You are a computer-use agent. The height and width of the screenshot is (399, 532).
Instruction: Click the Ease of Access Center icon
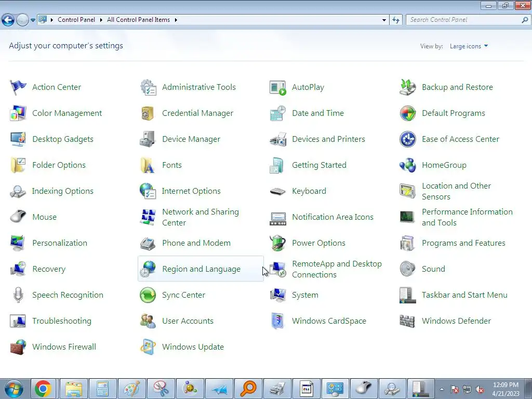click(407, 139)
